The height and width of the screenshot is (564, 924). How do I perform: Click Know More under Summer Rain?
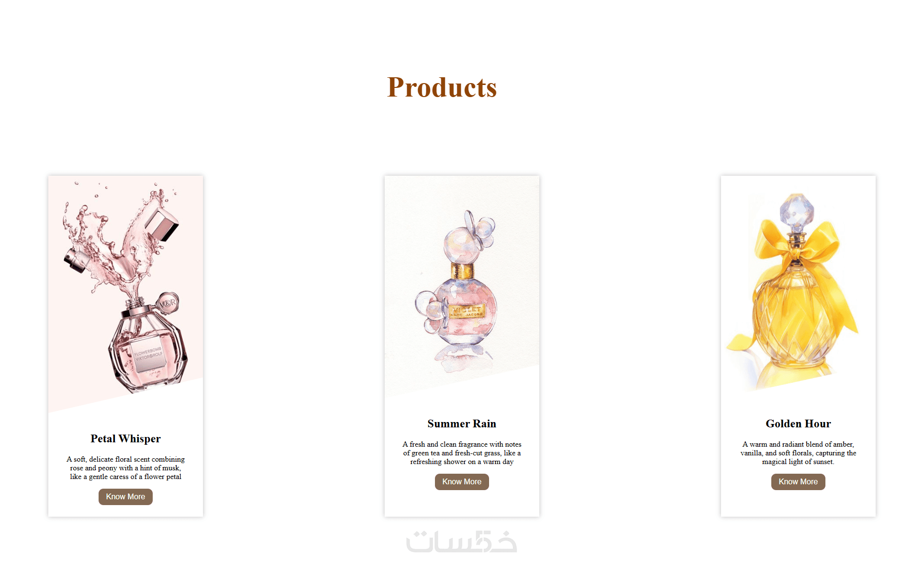coord(462,481)
